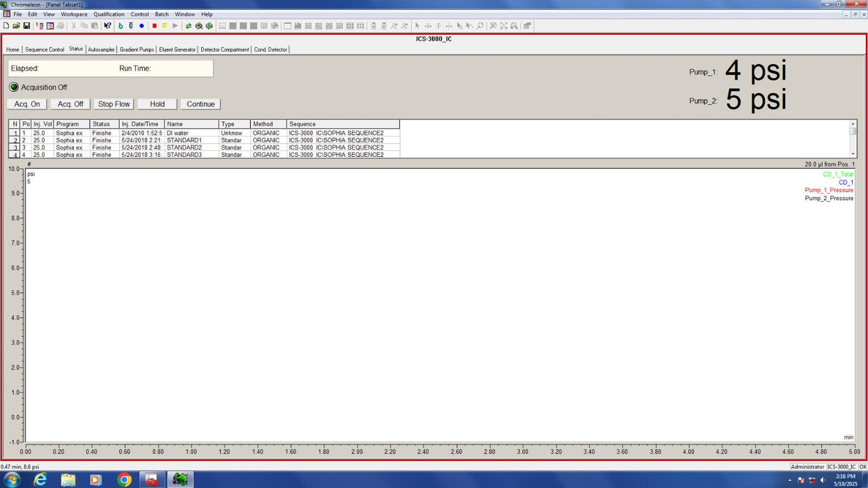Click the Open folder toolbar icon
This screenshot has height=488, width=868.
[16, 26]
